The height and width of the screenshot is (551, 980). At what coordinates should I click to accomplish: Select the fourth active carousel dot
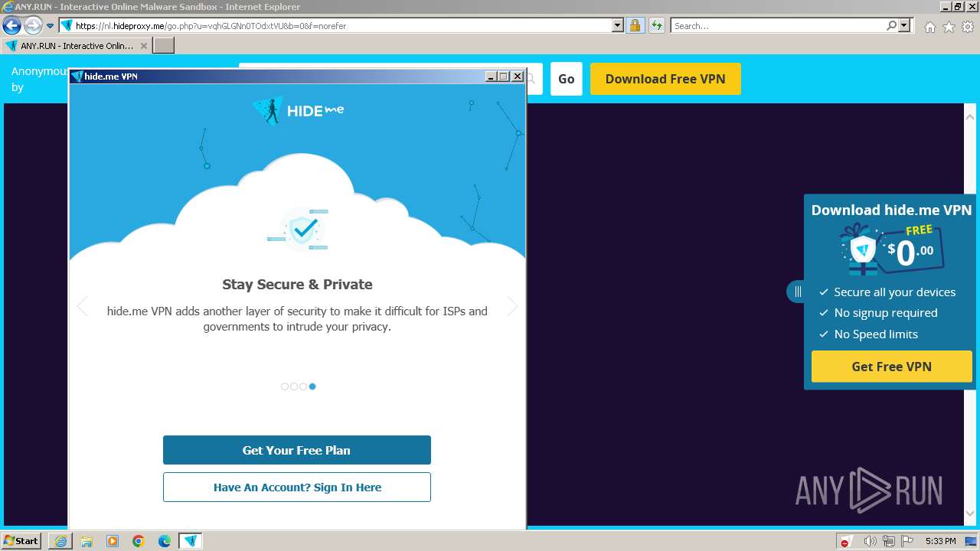312,386
